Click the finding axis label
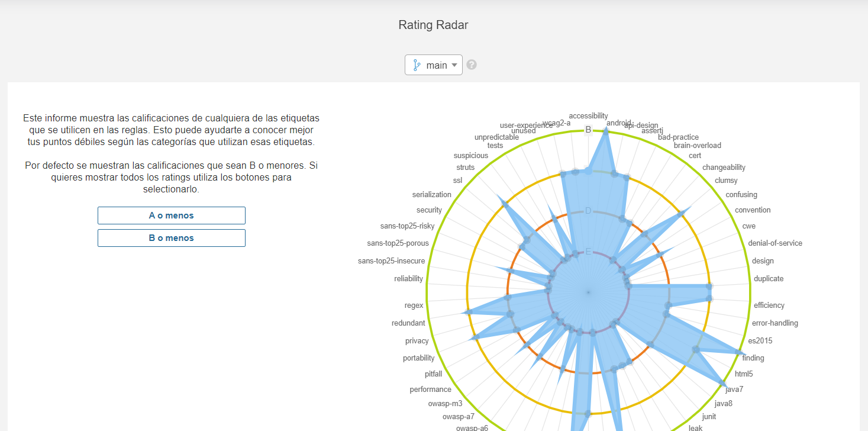 tap(753, 358)
